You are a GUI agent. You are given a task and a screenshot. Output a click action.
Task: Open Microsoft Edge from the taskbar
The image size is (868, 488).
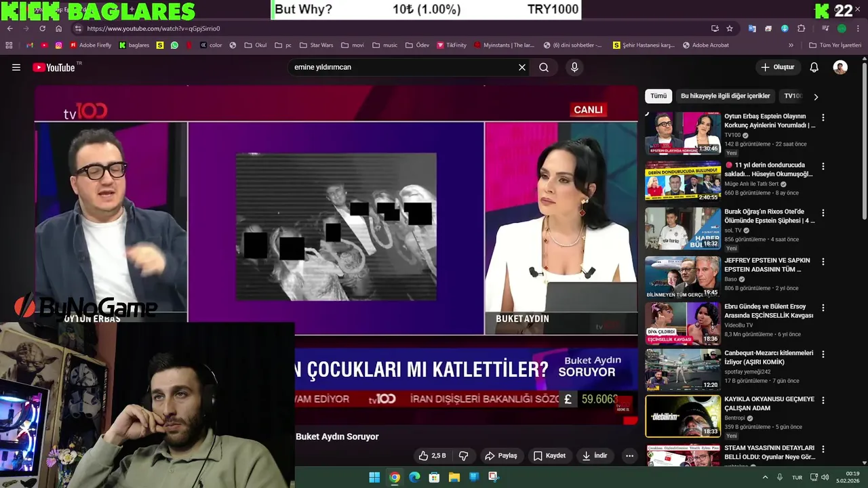[x=414, y=477]
